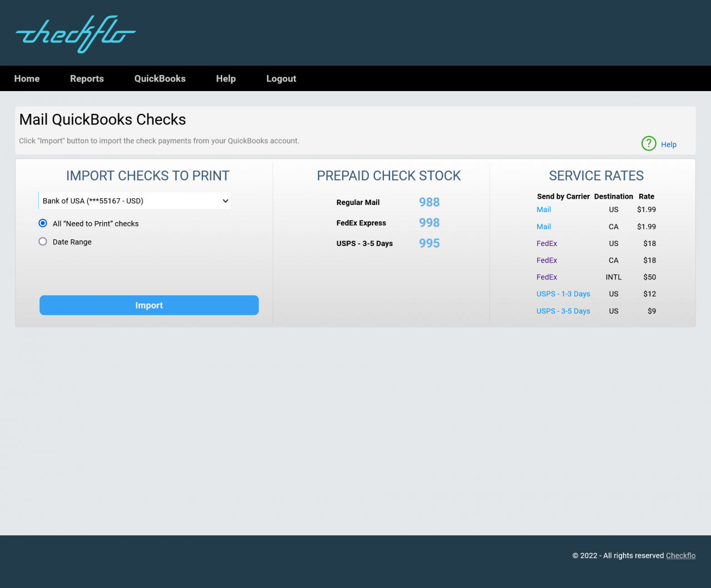
Task: Go to the Home tab
Action: coord(27,78)
